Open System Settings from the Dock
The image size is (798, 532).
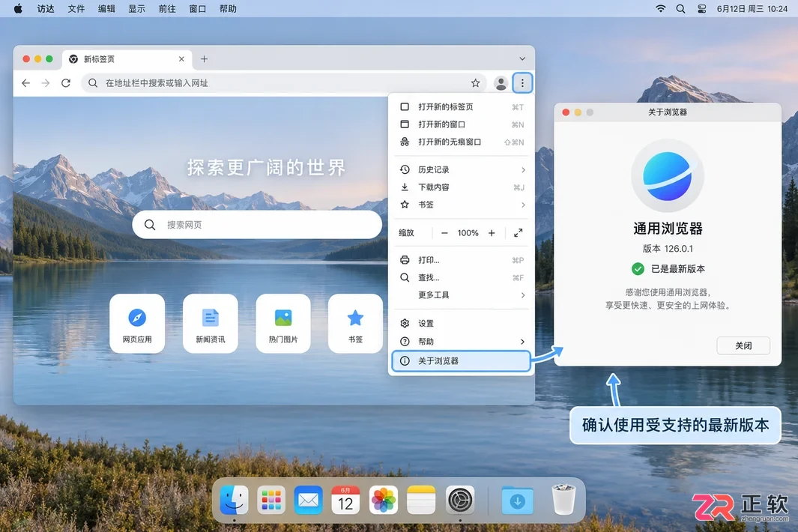pos(460,500)
